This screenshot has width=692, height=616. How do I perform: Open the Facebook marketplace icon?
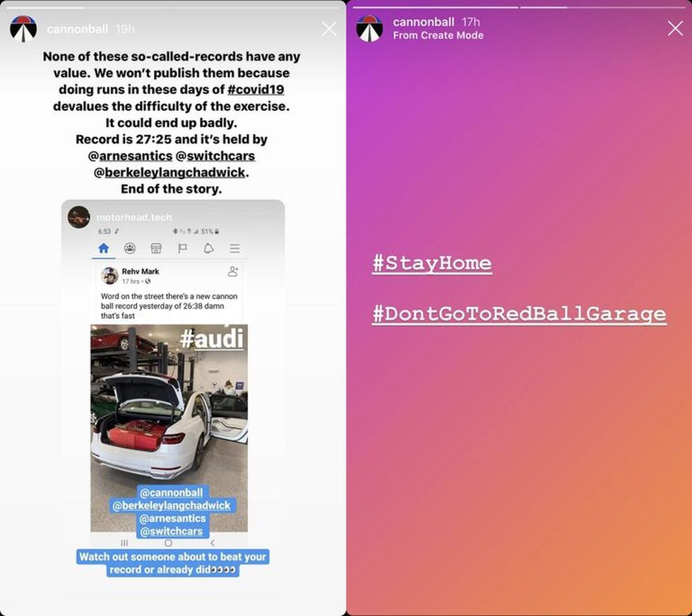[156, 248]
